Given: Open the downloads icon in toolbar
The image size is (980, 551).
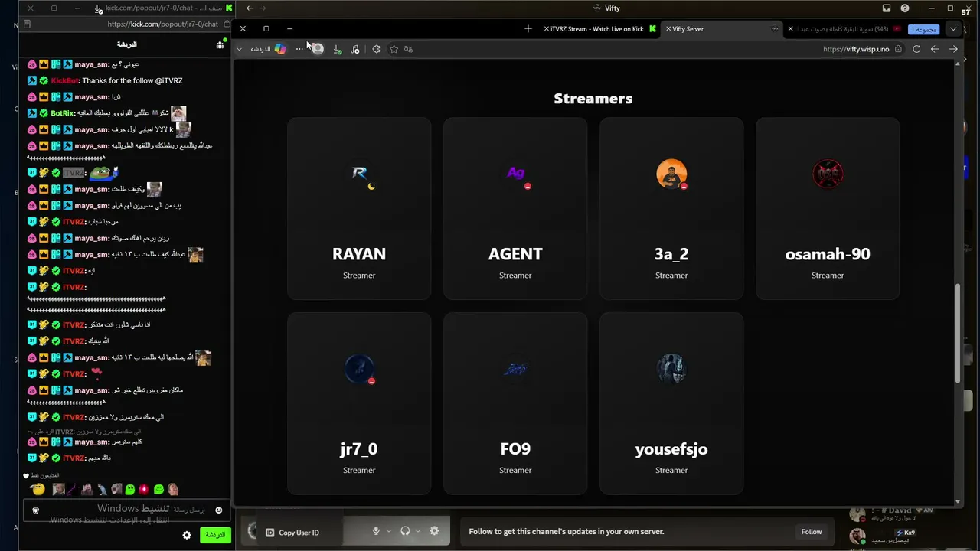Looking at the screenshot, I should [337, 49].
